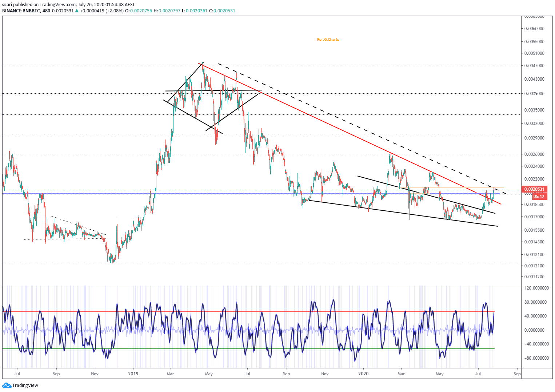Image resolution: width=555 pixels, height=392 pixels.
Task: Click the 0.0055000 price axis label
Action: [x=534, y=42]
